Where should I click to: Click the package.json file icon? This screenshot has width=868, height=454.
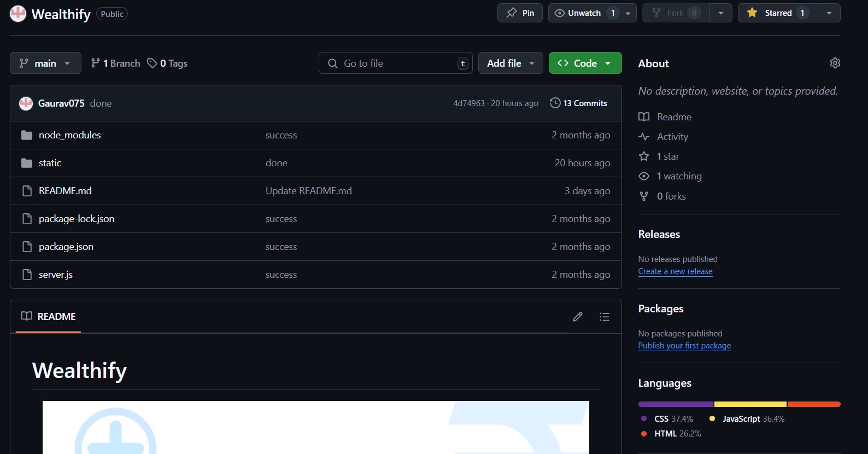coord(27,247)
